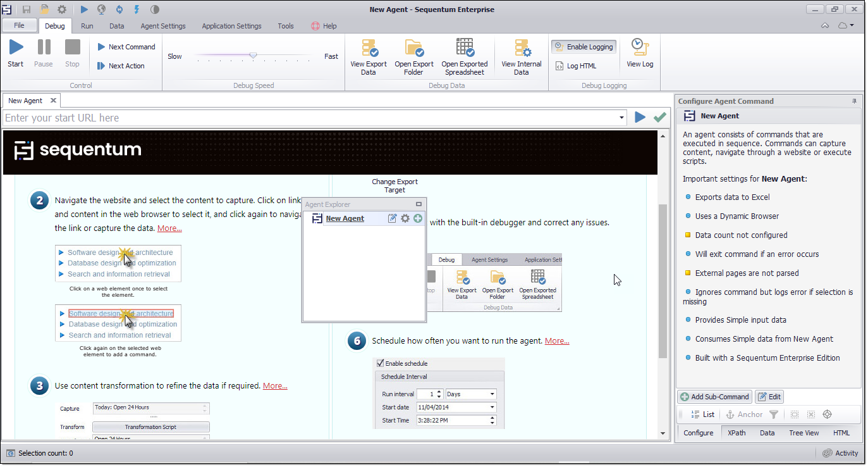Switch to the Agent Settings ribbon tab
This screenshot has height=467, width=868.
(x=163, y=26)
